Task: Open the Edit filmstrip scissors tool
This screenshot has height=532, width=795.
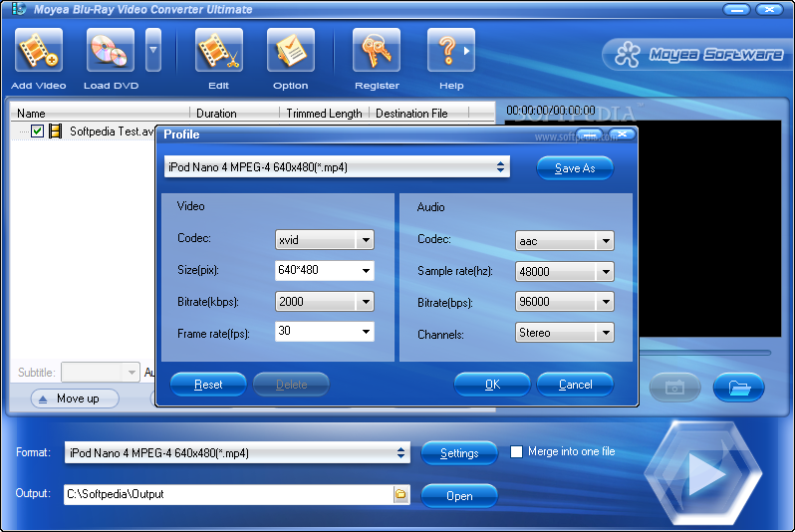Action: (219, 50)
